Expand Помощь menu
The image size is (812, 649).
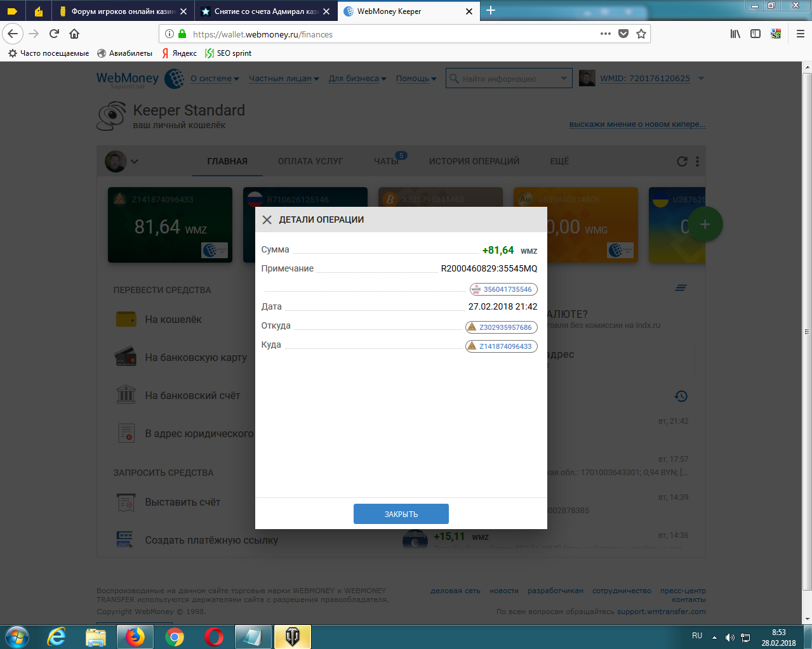pos(416,79)
